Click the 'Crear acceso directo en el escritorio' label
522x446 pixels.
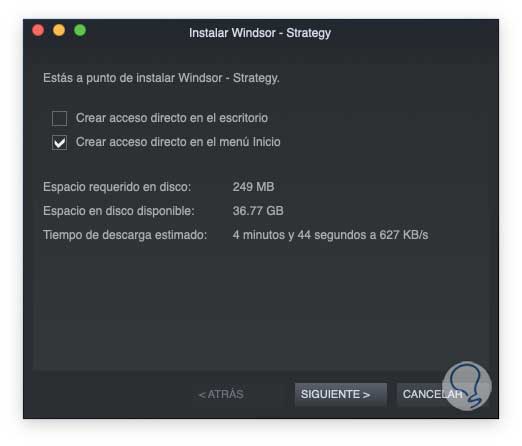(x=172, y=118)
